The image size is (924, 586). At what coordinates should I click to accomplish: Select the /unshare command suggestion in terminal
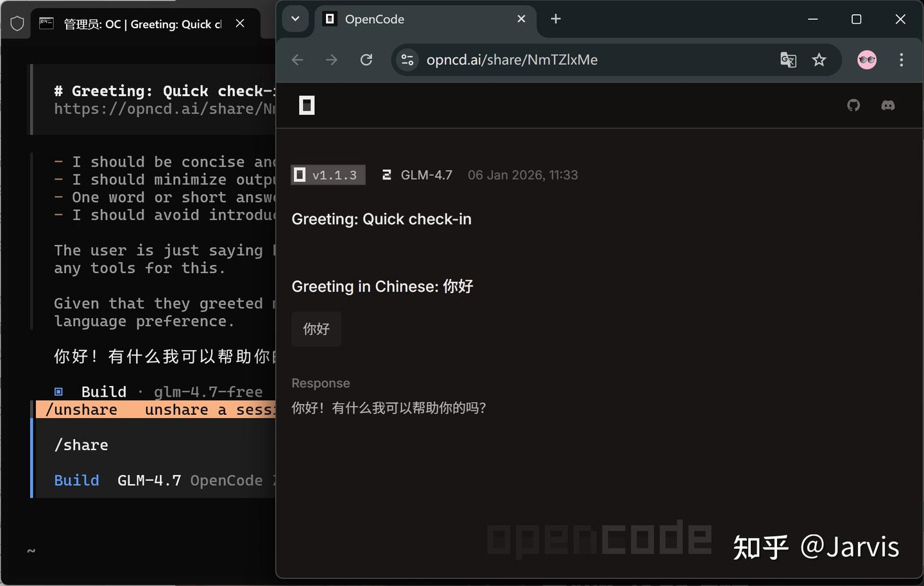156,410
